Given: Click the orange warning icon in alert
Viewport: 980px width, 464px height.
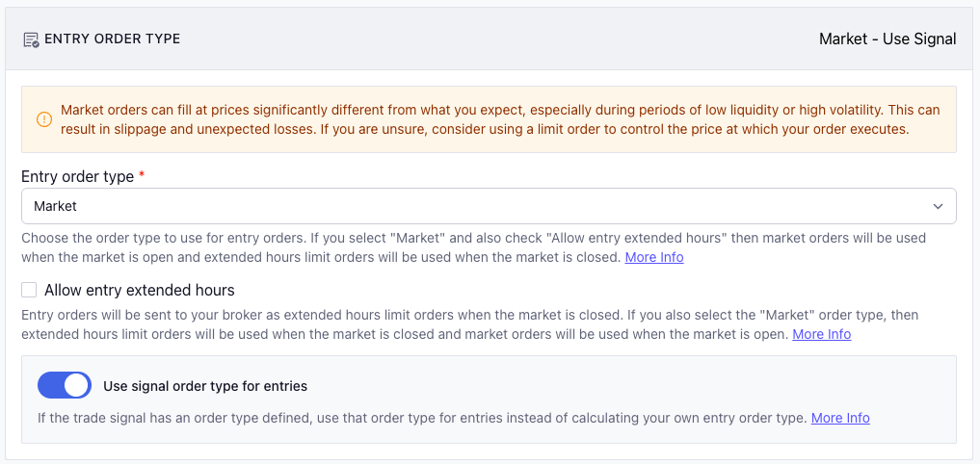Looking at the screenshot, I should click(x=44, y=119).
